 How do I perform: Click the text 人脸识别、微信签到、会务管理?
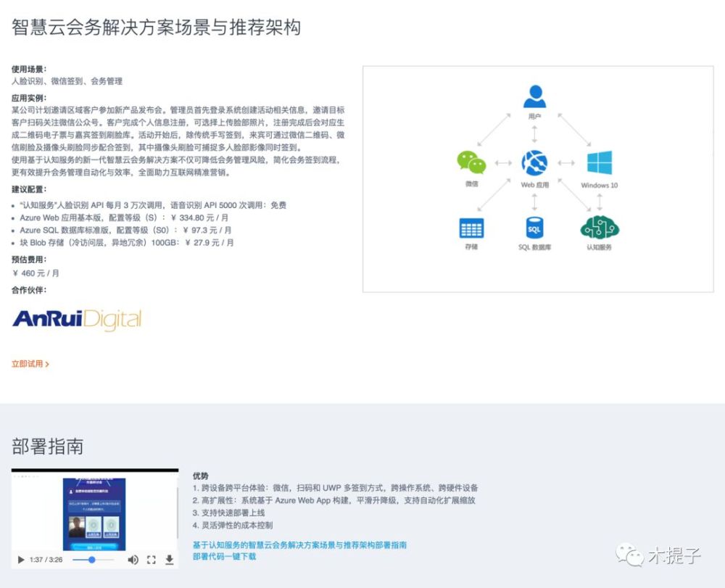click(67, 81)
